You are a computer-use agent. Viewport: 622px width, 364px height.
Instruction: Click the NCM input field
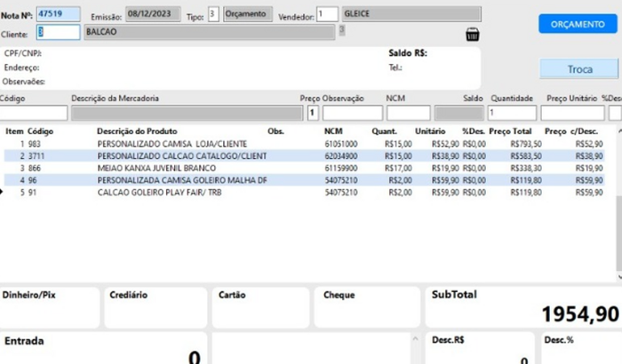click(x=409, y=113)
